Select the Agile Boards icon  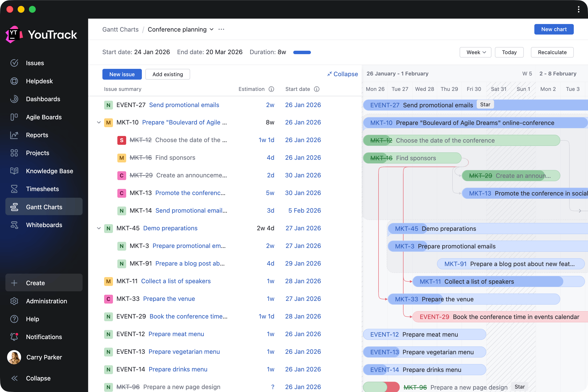pos(14,117)
